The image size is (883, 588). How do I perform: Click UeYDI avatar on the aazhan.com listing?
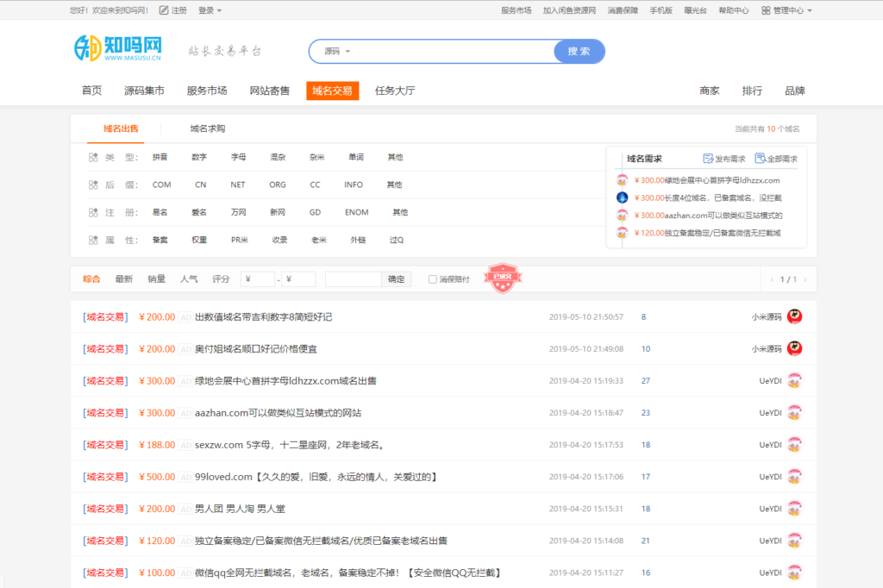(x=794, y=413)
